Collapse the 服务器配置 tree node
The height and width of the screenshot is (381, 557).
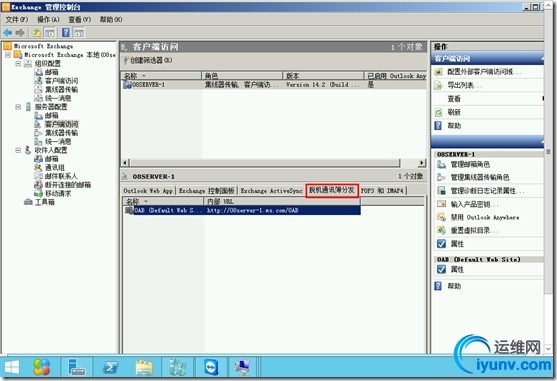pos(18,107)
